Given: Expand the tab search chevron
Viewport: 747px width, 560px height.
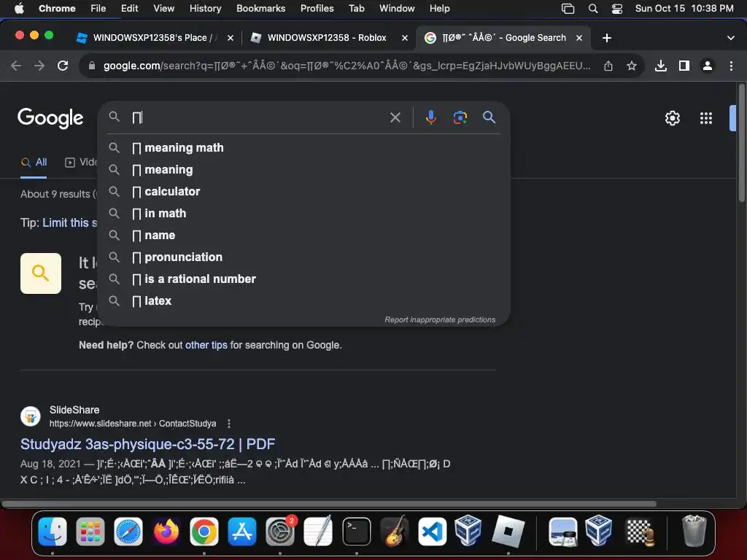Looking at the screenshot, I should click(730, 38).
